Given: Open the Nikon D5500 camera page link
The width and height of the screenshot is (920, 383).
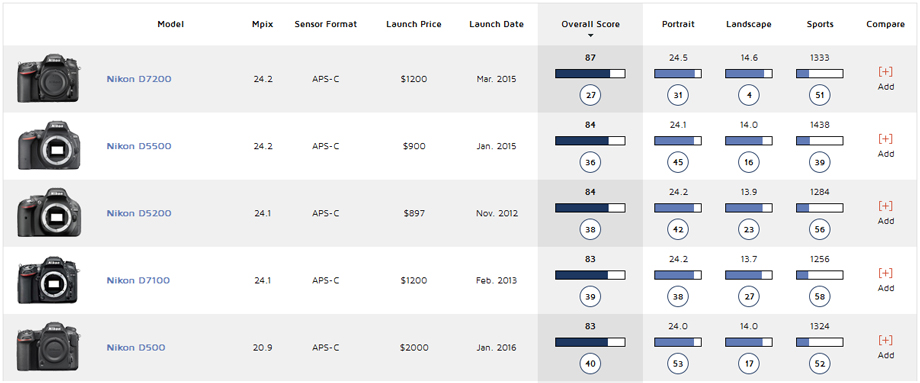Looking at the screenshot, I should pos(139,146).
